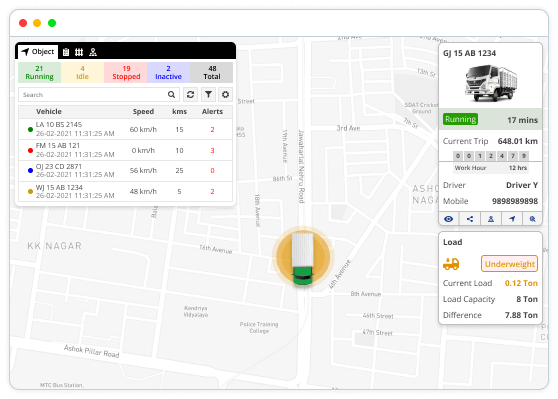Screen dimensions: 558x399
Task: Click the refresh icon beside search
Action: pyautogui.click(x=190, y=95)
